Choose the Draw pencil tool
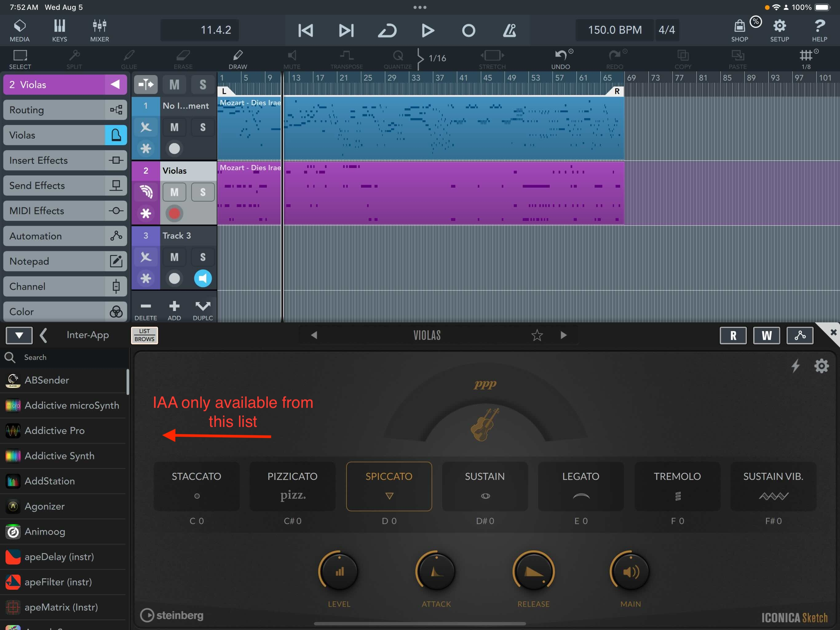This screenshot has height=630, width=840. [238, 59]
